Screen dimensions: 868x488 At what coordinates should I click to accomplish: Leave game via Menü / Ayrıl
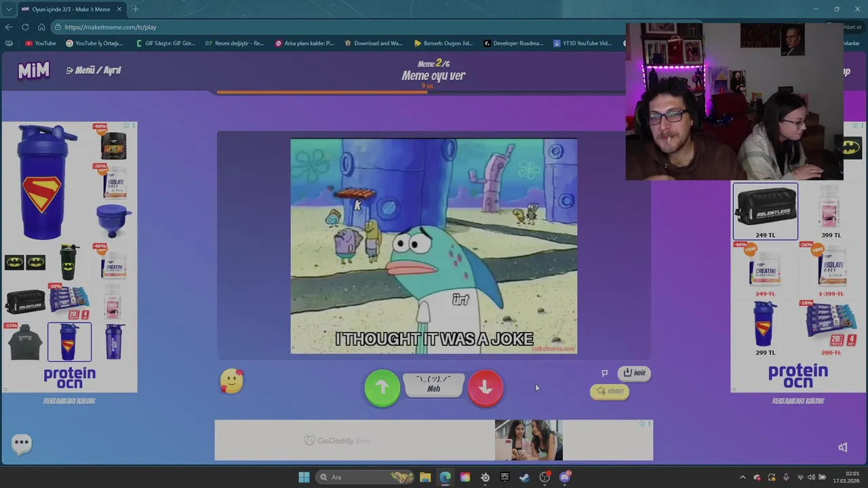point(94,70)
